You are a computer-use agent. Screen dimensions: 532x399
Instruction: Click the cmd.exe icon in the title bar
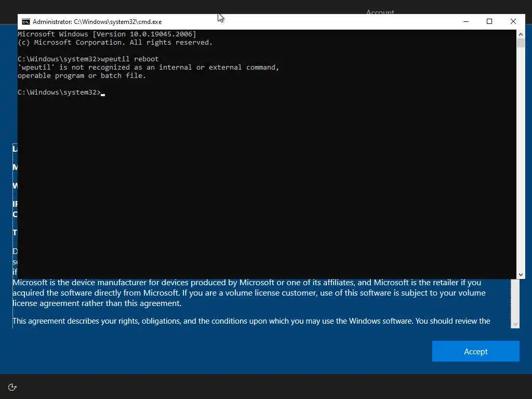tap(26, 22)
